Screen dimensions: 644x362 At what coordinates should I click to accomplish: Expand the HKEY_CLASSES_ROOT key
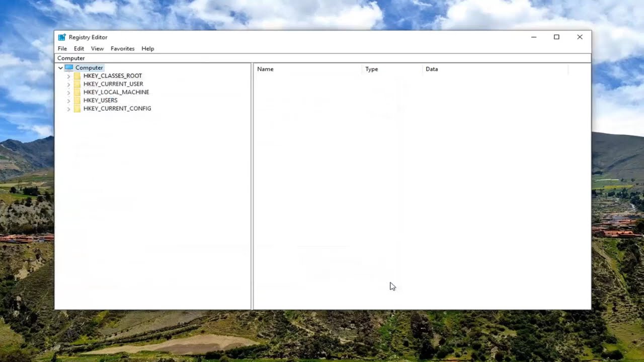coord(68,76)
